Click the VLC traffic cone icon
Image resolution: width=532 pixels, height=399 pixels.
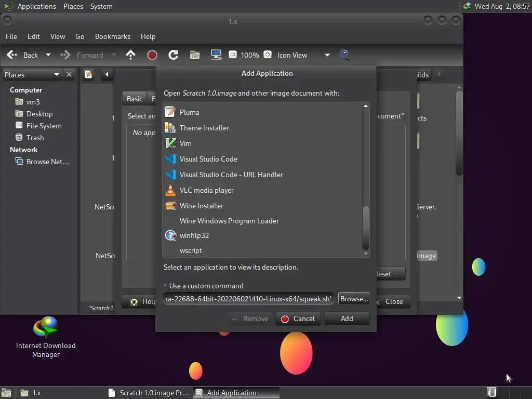(170, 190)
